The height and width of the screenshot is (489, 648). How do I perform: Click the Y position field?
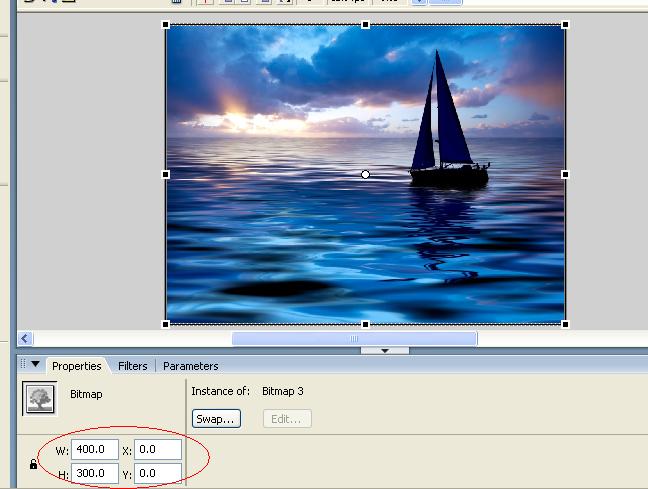(x=158, y=473)
